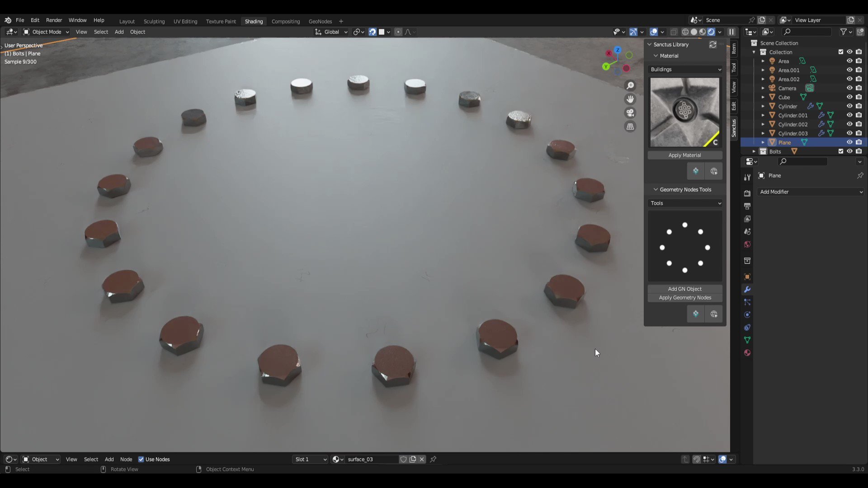Switch viewport to Rendered shading mode
This screenshot has width=868, height=488.
pos(712,32)
